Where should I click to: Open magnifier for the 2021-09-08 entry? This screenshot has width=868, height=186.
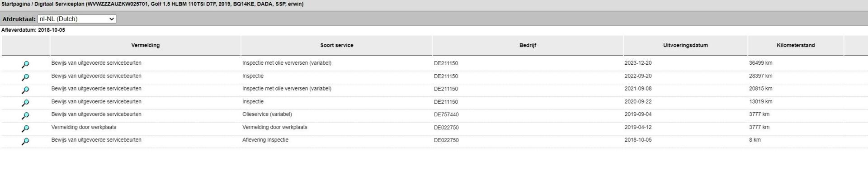point(25,90)
